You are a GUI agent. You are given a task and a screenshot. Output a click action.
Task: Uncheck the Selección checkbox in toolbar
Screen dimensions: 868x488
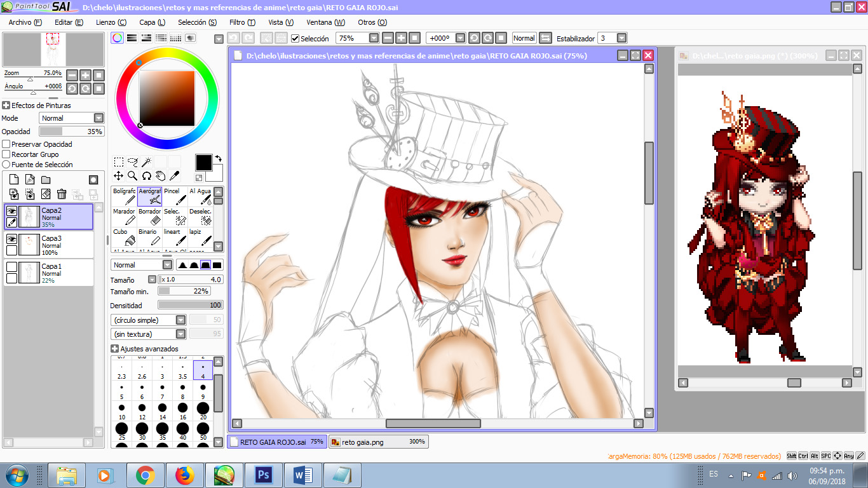295,39
